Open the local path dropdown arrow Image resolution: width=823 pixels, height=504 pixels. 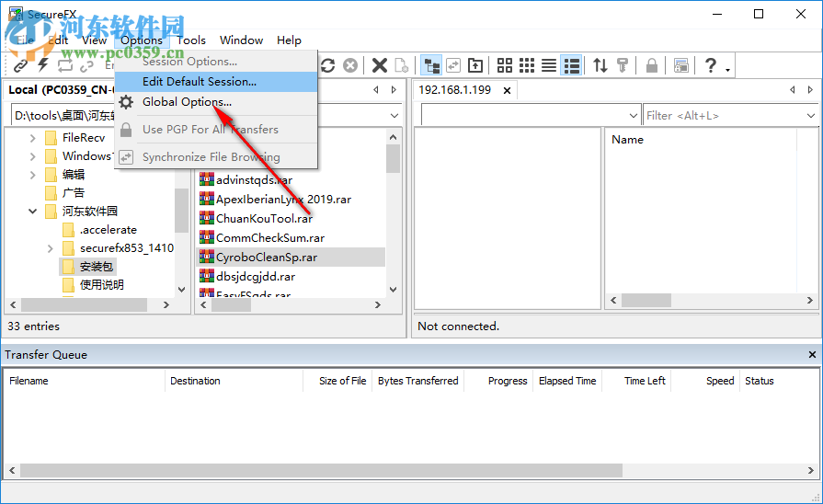point(394,116)
